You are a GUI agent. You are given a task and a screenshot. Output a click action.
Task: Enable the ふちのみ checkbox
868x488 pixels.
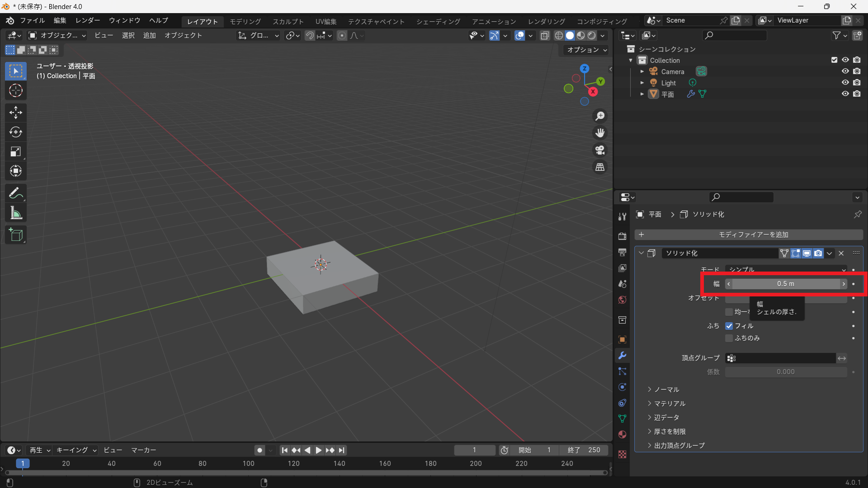(729, 338)
